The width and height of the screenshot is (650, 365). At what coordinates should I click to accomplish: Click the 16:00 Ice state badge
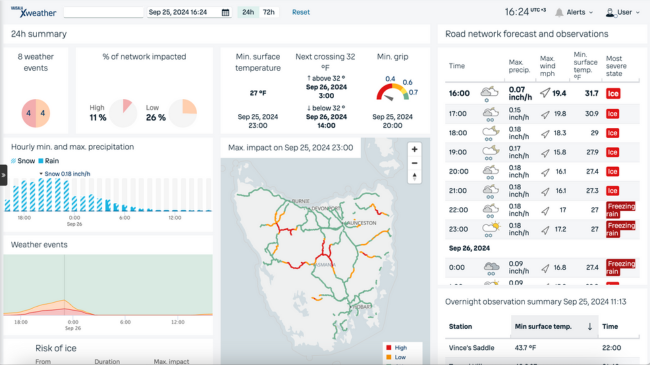pyautogui.click(x=613, y=94)
